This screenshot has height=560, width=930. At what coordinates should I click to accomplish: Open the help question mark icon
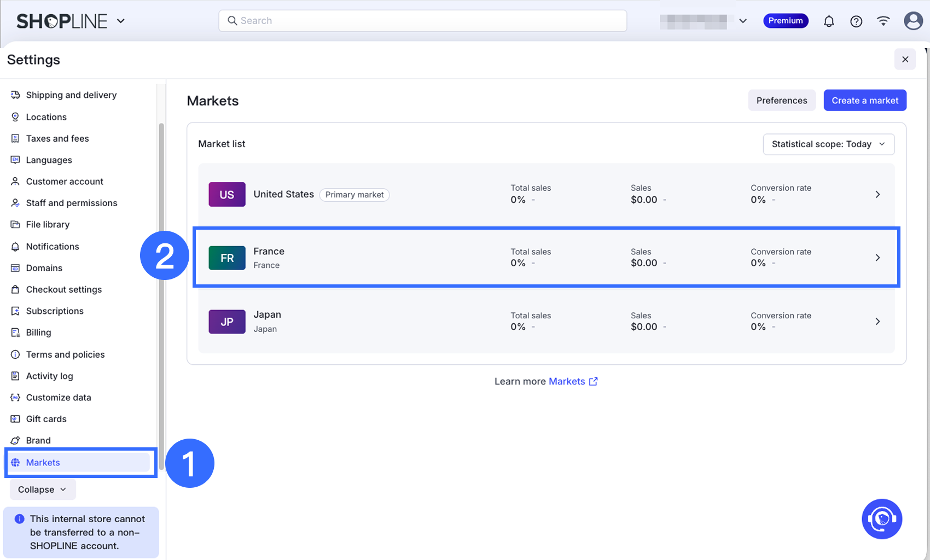(x=856, y=21)
